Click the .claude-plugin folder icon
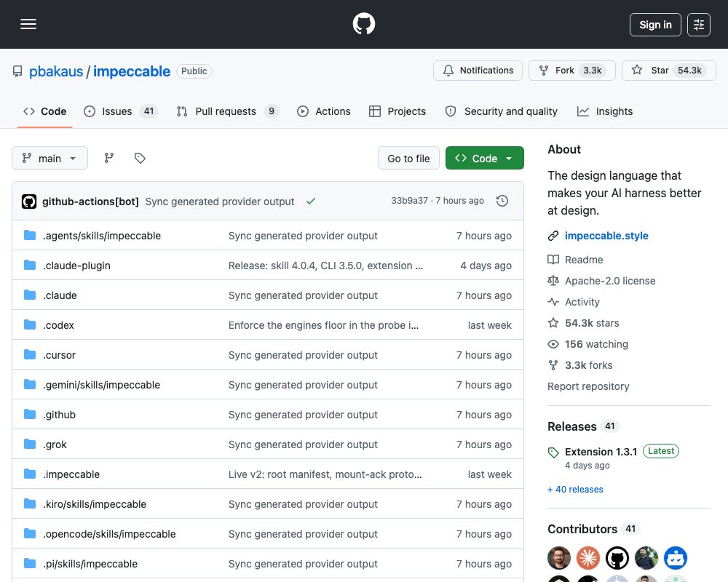This screenshot has height=582, width=728. pyautogui.click(x=30, y=265)
